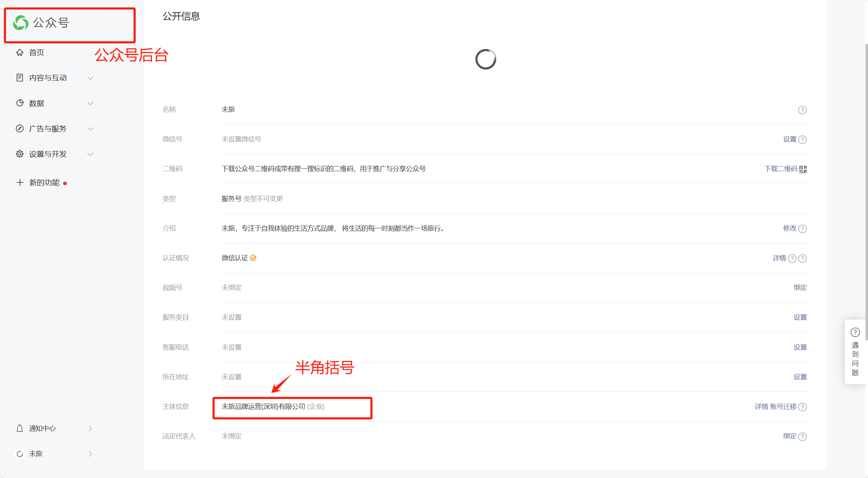Viewport: 868px width, 478px height.
Task: Expand the 广告与服务 menu chevron
Action: (90, 129)
